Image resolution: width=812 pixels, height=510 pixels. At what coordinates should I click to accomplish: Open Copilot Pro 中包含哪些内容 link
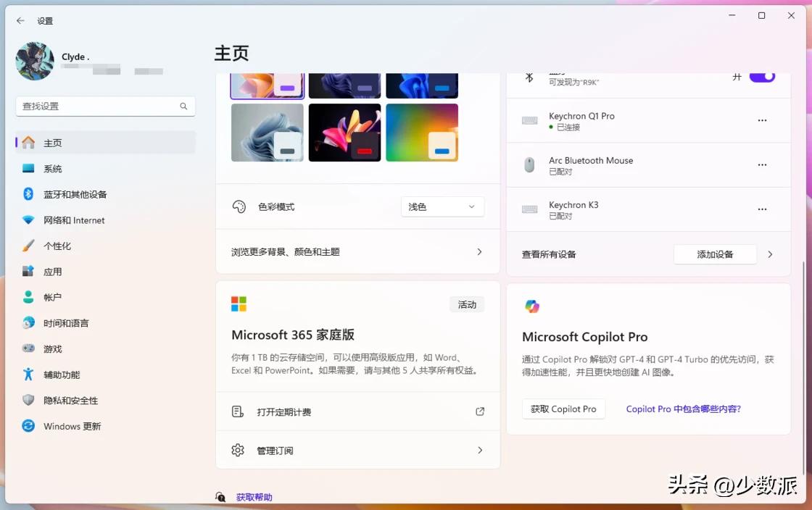click(x=683, y=409)
